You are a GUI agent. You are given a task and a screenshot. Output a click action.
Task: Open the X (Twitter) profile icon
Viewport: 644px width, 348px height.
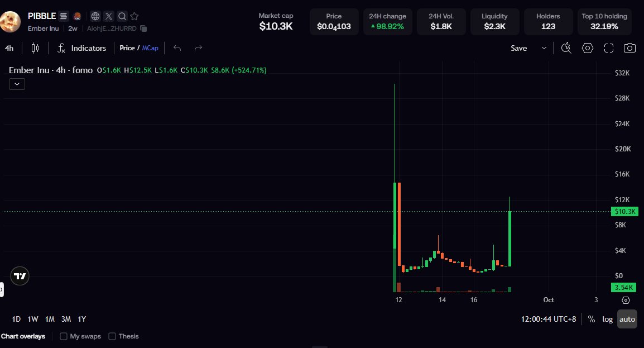click(x=108, y=16)
